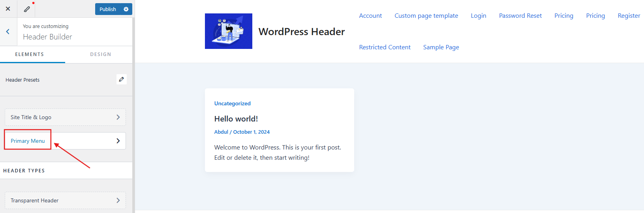Click the Header Builder panel title
This screenshot has width=644, height=213.
pos(47,37)
